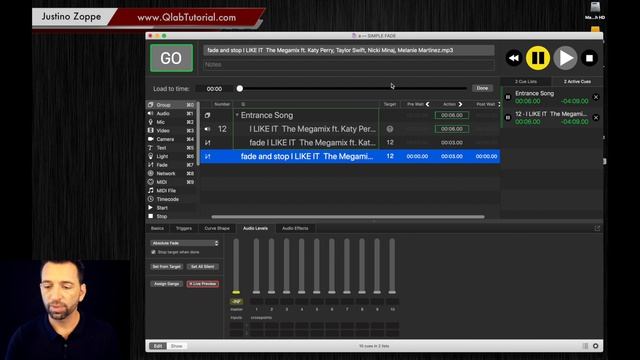
Task: Open the Triggers inspector tab
Action: point(184,228)
